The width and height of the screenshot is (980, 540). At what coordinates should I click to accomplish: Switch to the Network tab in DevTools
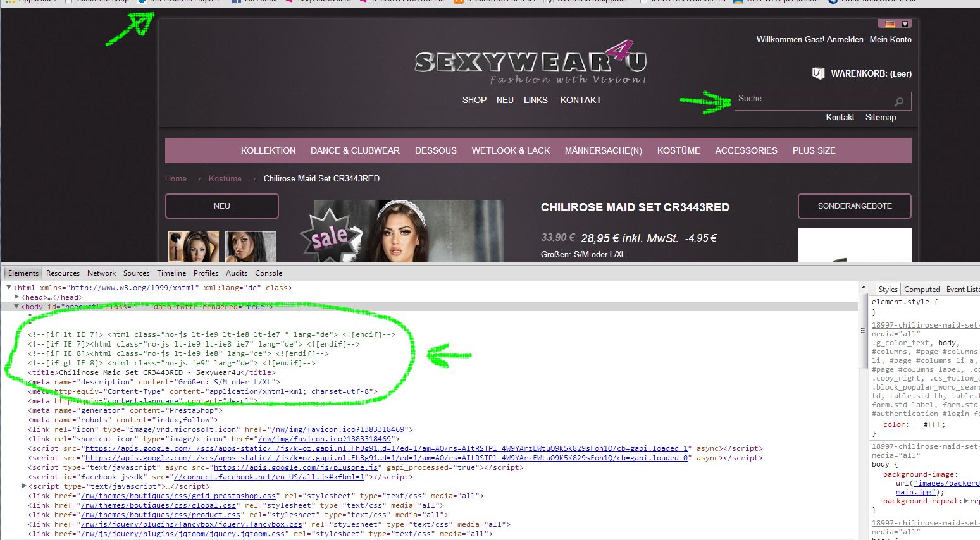102,273
